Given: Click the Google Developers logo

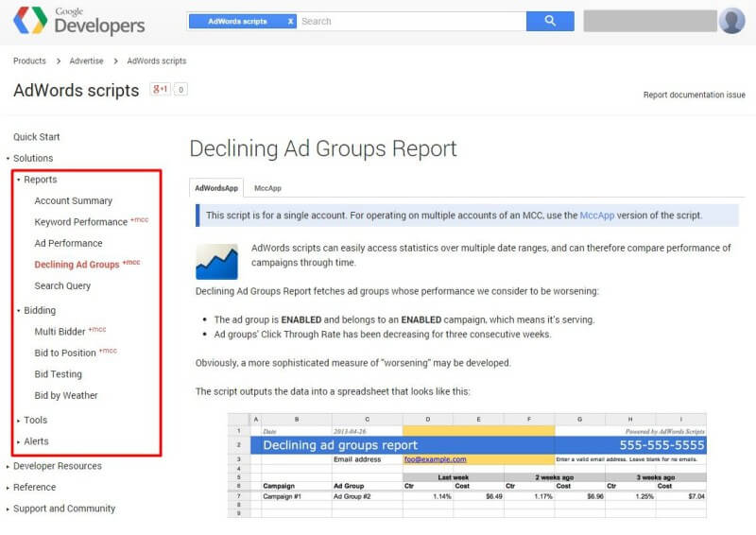Looking at the screenshot, I should pos(78,21).
